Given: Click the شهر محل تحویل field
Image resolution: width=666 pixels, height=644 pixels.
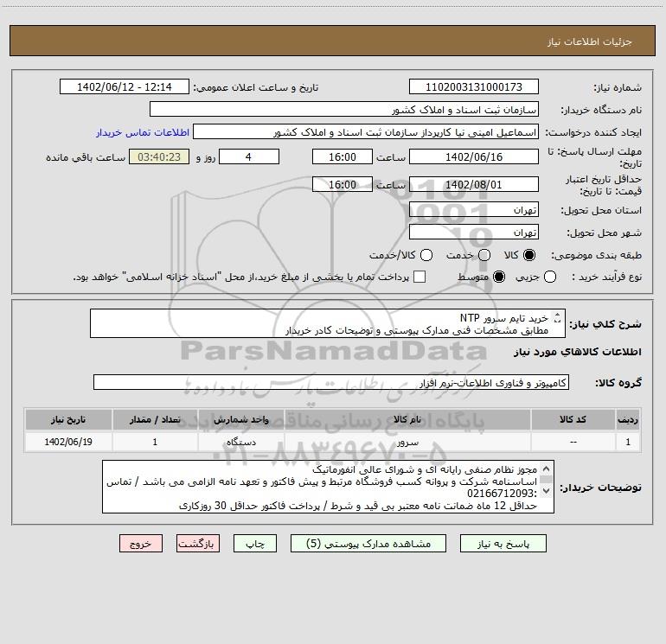Looking at the screenshot, I should (474, 233).
